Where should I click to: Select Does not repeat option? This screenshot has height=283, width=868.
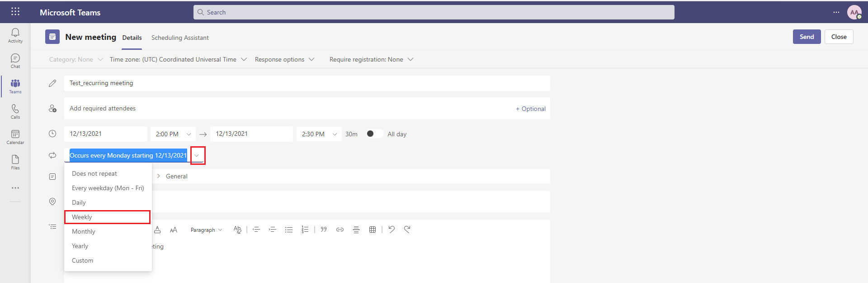pos(108,173)
